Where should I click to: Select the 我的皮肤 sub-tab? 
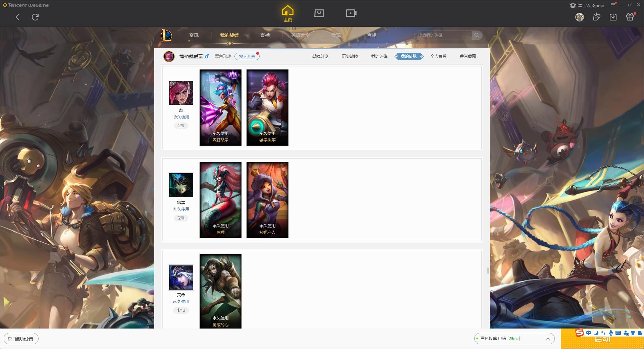[409, 56]
